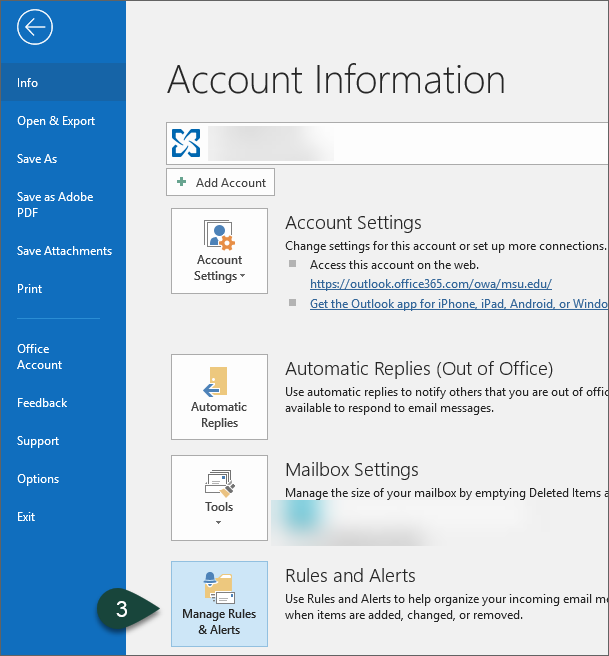Click the Exchange account logo icon

(x=186, y=143)
